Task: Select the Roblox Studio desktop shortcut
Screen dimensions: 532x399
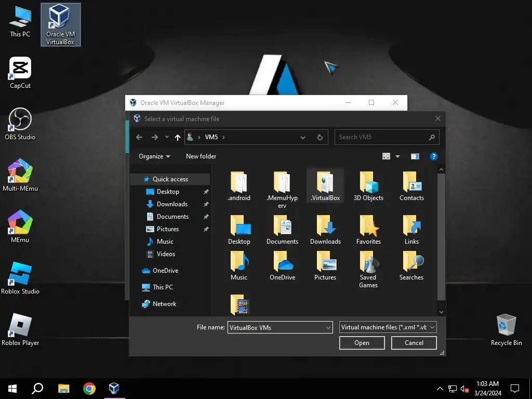Action: [x=20, y=278]
